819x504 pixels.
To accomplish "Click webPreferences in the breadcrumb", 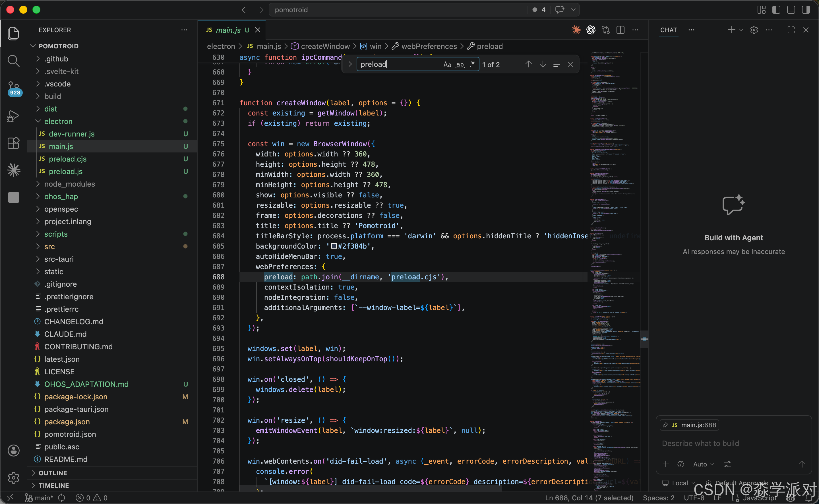I will coord(429,46).
